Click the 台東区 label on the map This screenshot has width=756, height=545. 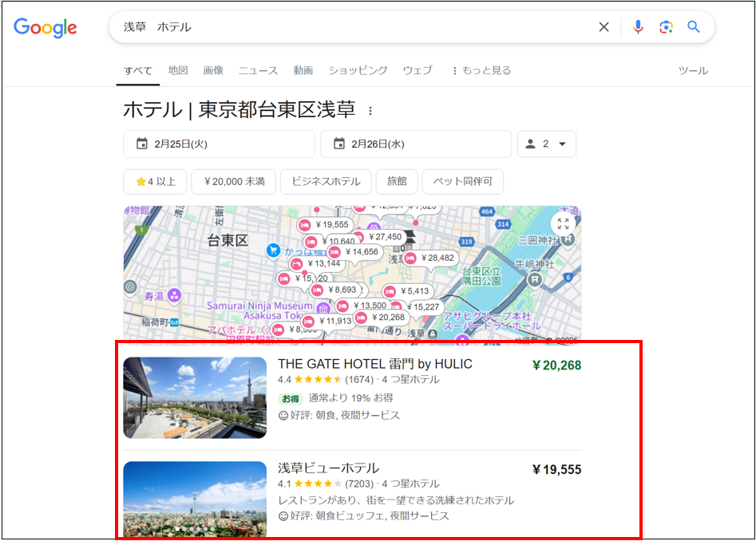coord(228,240)
